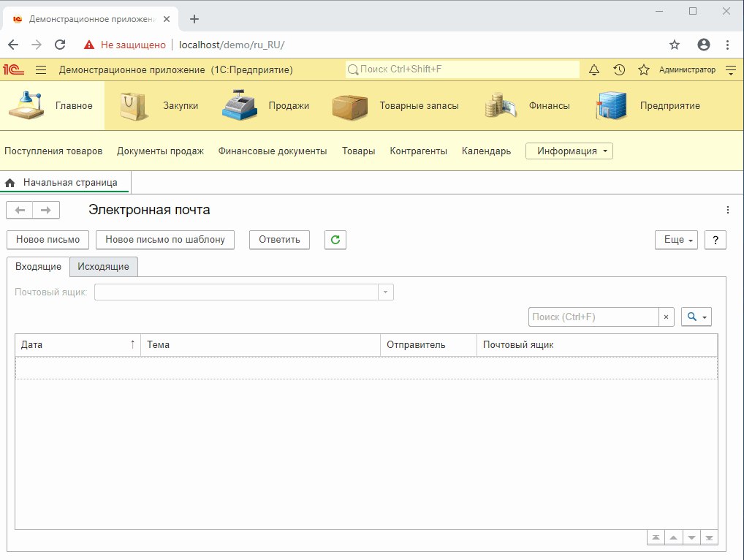Go forward in browser history
Screen dimensions: 744x560
pos(37,45)
